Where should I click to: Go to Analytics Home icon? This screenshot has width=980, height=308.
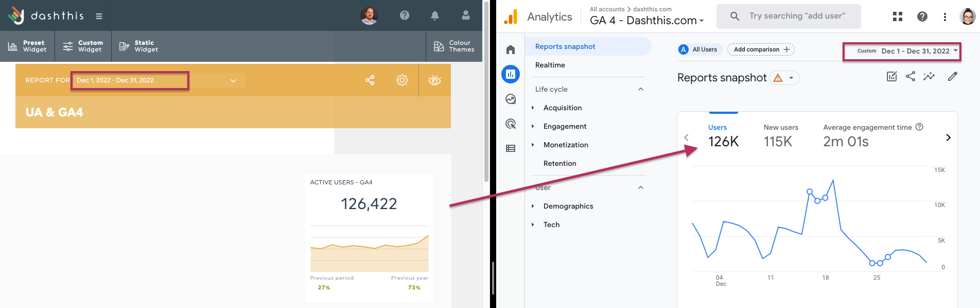coord(511,49)
